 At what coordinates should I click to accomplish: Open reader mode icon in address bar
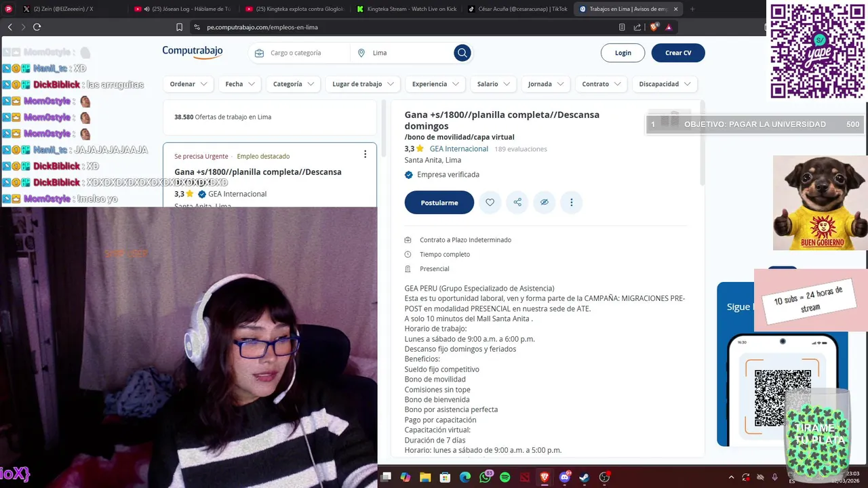tap(622, 27)
